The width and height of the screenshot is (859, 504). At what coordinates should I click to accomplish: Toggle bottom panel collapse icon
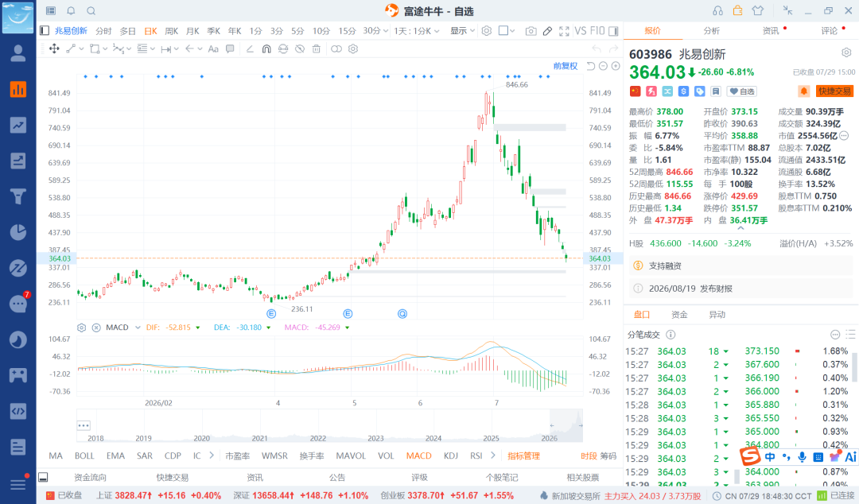coord(43,477)
